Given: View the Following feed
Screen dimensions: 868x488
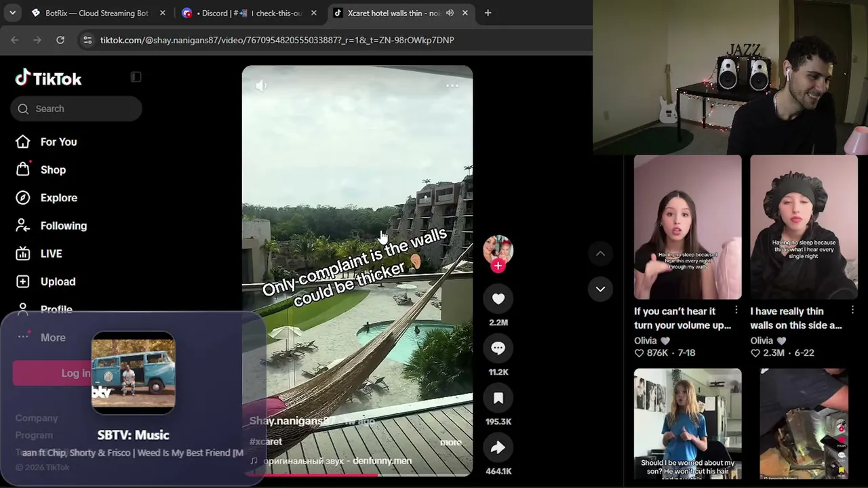Looking at the screenshot, I should pos(51,226).
